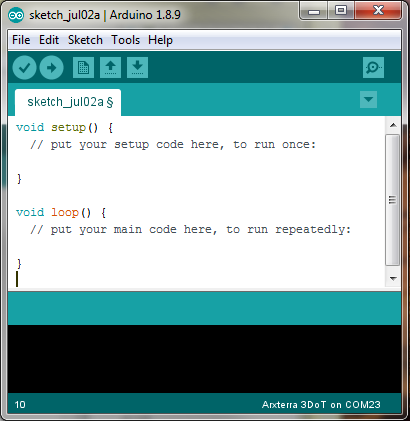The width and height of the screenshot is (410, 421).
Task: Click the editor scrollbar up arrow
Action: [393, 125]
